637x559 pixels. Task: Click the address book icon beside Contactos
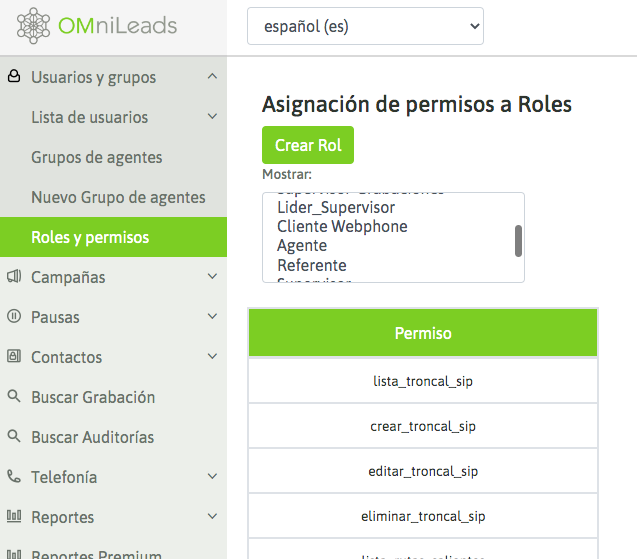click(14, 357)
